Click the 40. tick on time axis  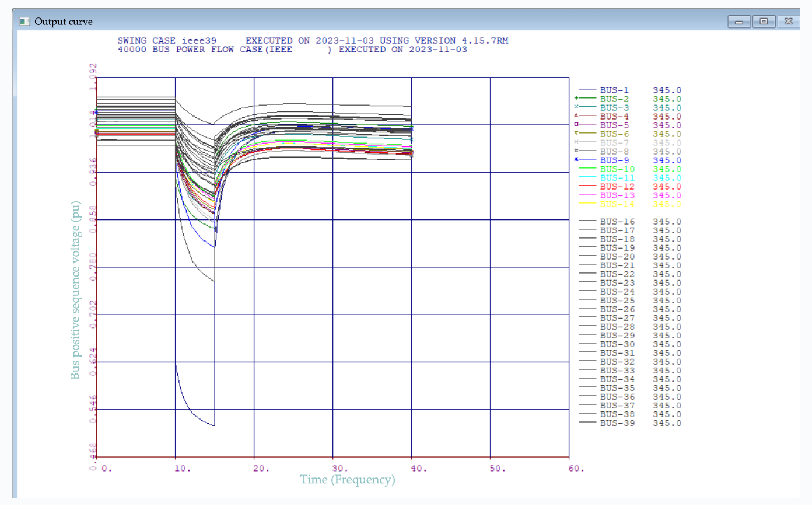click(419, 468)
